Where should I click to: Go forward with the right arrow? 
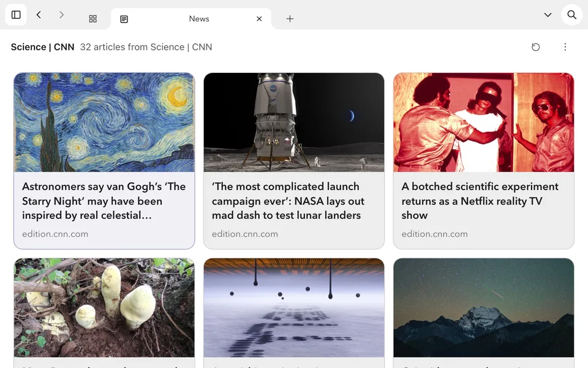click(61, 15)
